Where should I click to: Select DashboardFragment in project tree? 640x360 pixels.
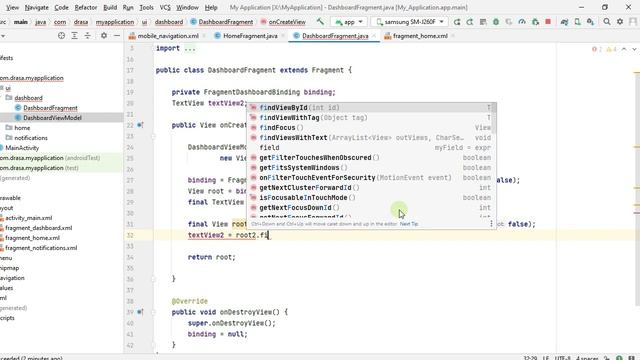click(50, 108)
